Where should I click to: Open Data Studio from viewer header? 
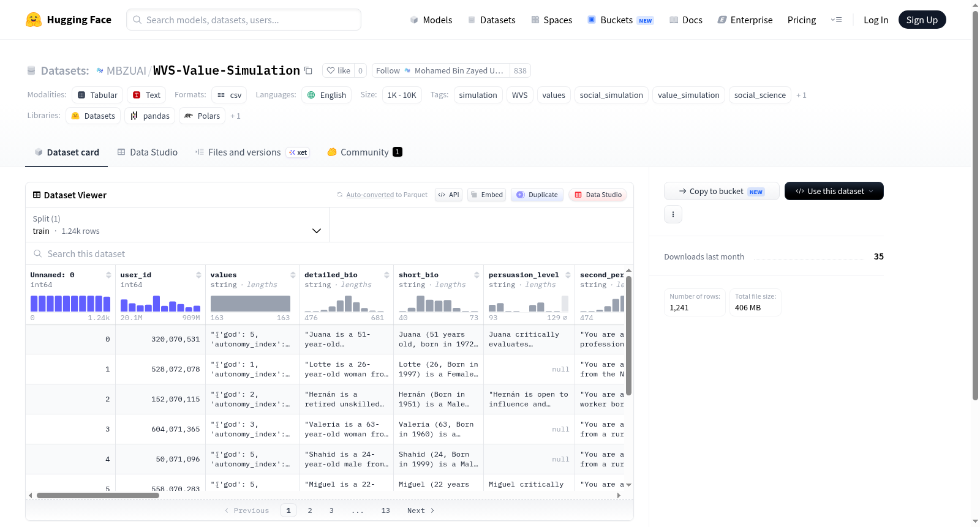pos(598,195)
